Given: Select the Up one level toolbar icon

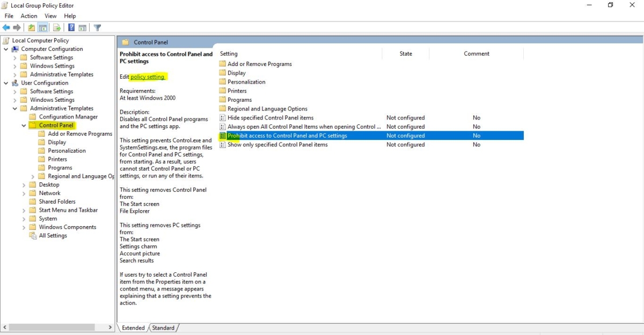Looking at the screenshot, I should [31, 27].
